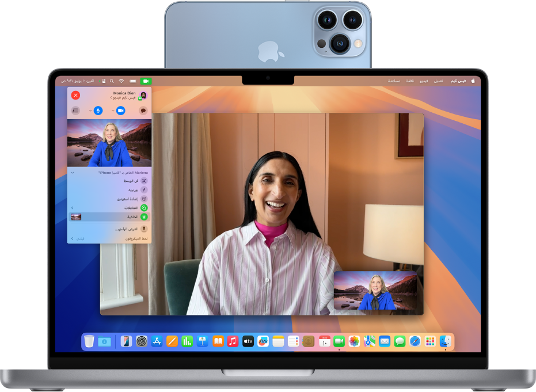Open the Window (نافذة) menu
536x392 pixels.
tap(409, 81)
